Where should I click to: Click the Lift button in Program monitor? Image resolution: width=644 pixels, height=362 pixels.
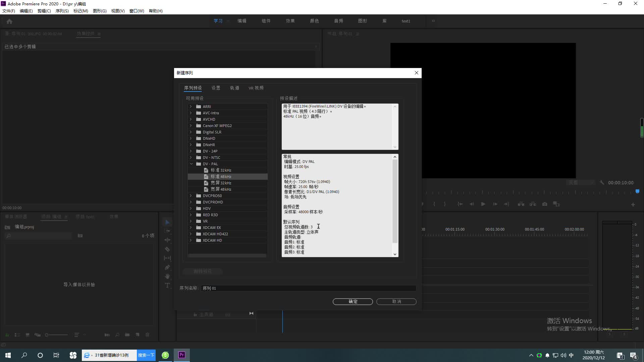521,204
